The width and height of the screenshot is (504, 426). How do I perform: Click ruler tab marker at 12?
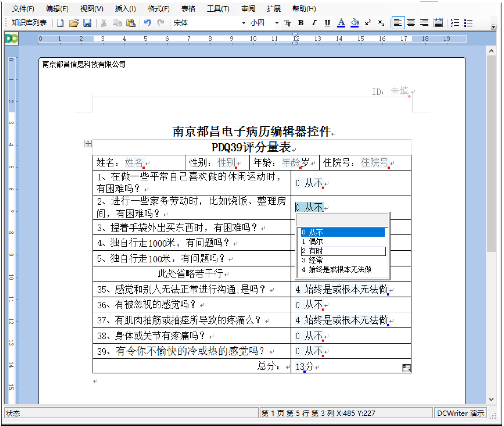coord(295,39)
